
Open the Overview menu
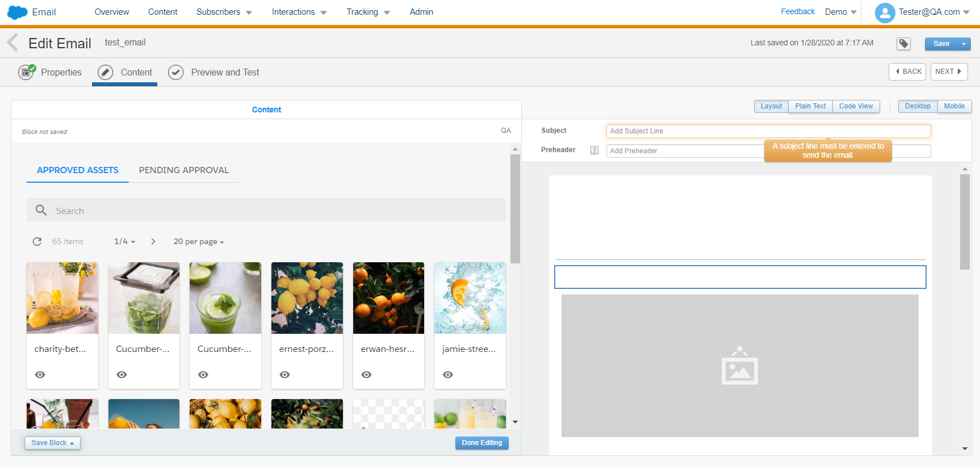point(112,12)
